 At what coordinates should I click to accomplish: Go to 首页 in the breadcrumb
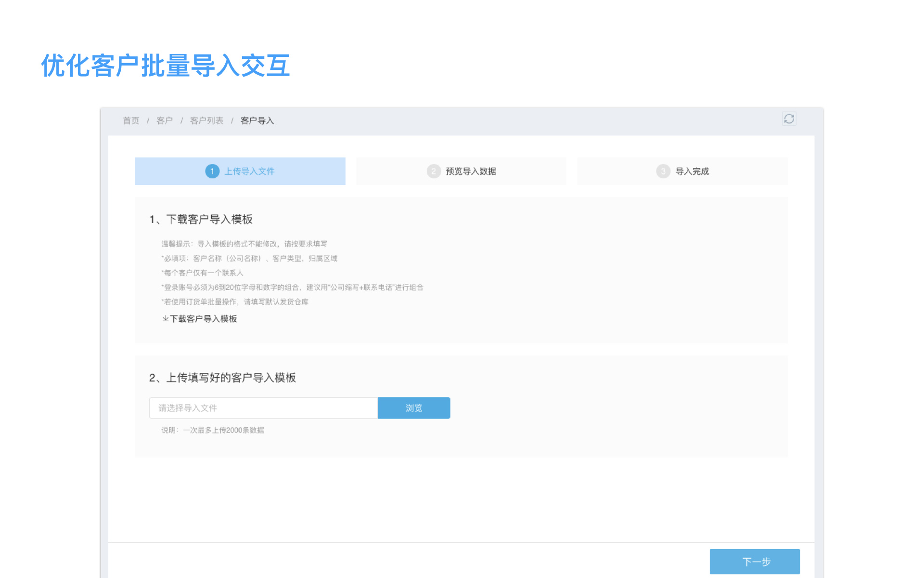coord(131,120)
